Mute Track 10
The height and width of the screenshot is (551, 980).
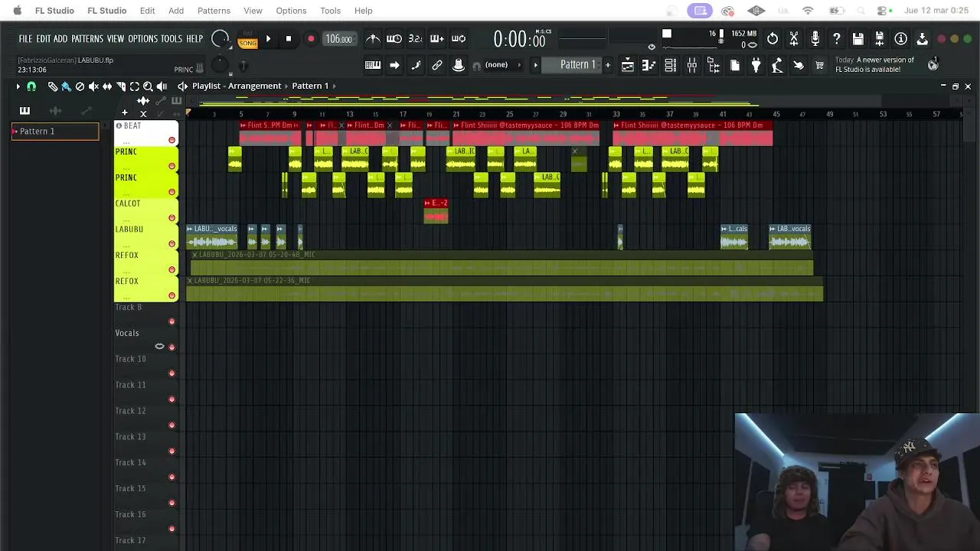click(x=171, y=373)
